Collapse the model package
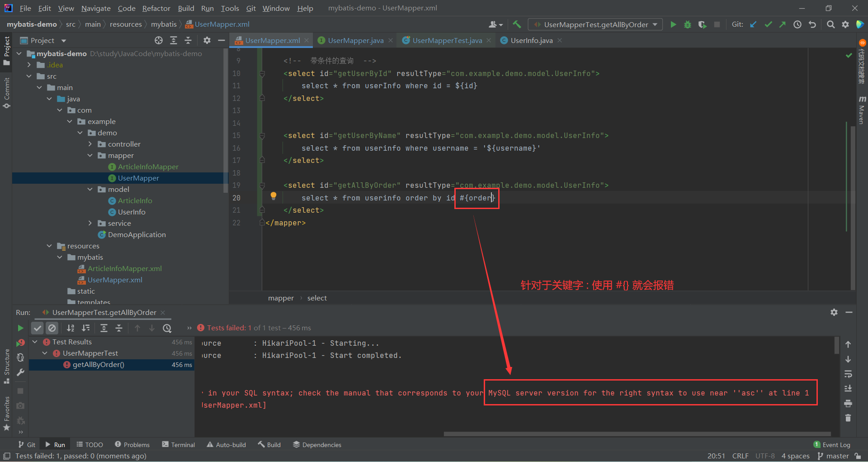This screenshot has width=868, height=462. (90, 189)
